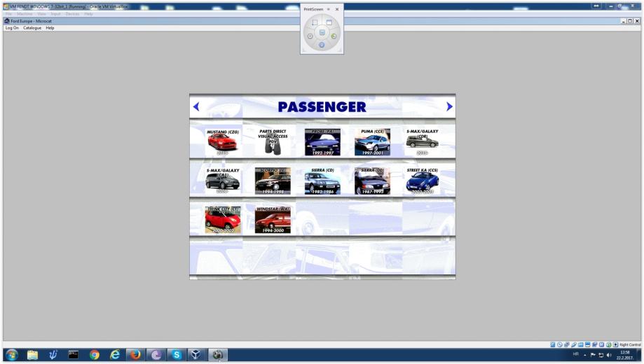The height and width of the screenshot is (364, 644).
Task: Open the Mustang (CZG) catalogue
Action: (x=222, y=142)
